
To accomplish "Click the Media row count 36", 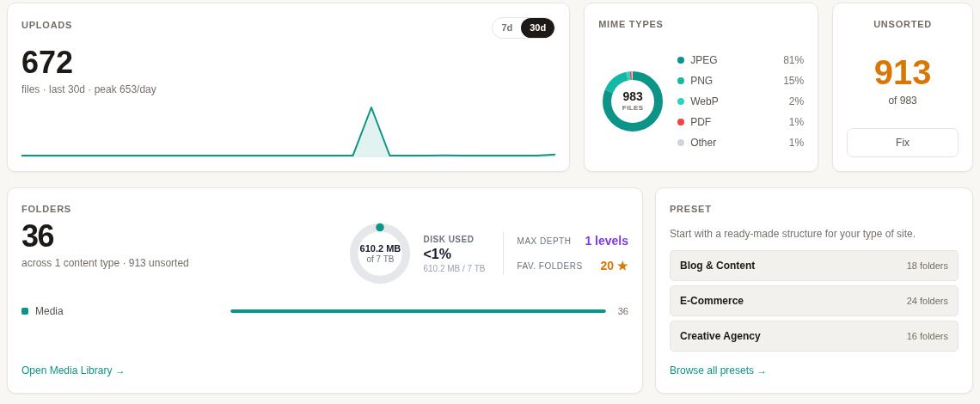I will tap(622, 311).
